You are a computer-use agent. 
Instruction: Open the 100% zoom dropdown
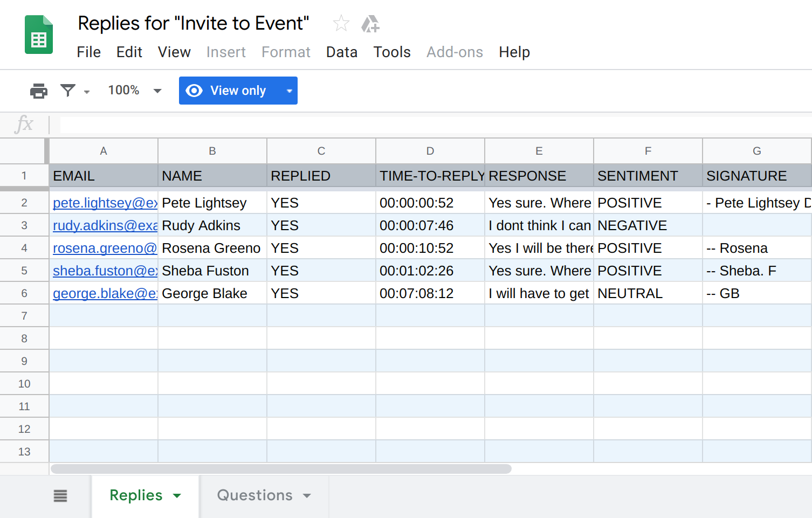tap(135, 91)
